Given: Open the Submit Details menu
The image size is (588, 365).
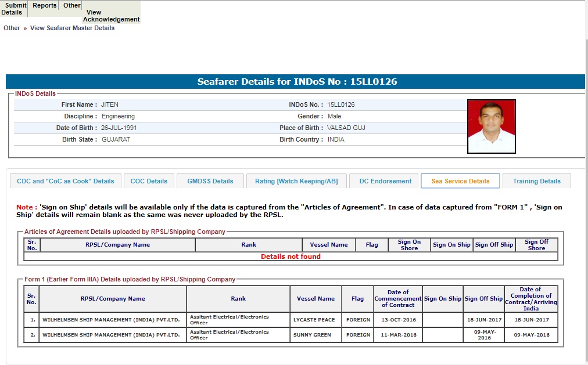Looking at the screenshot, I should 13,9.
